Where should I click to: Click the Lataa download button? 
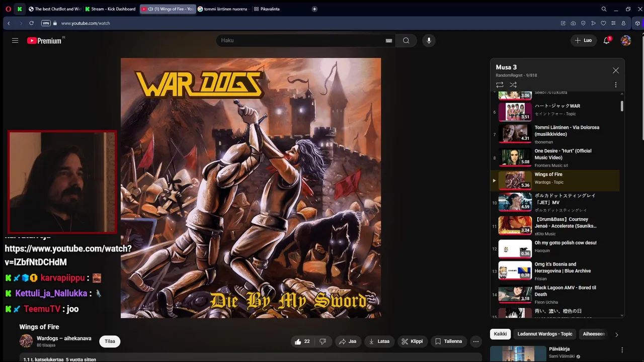pyautogui.click(x=379, y=341)
